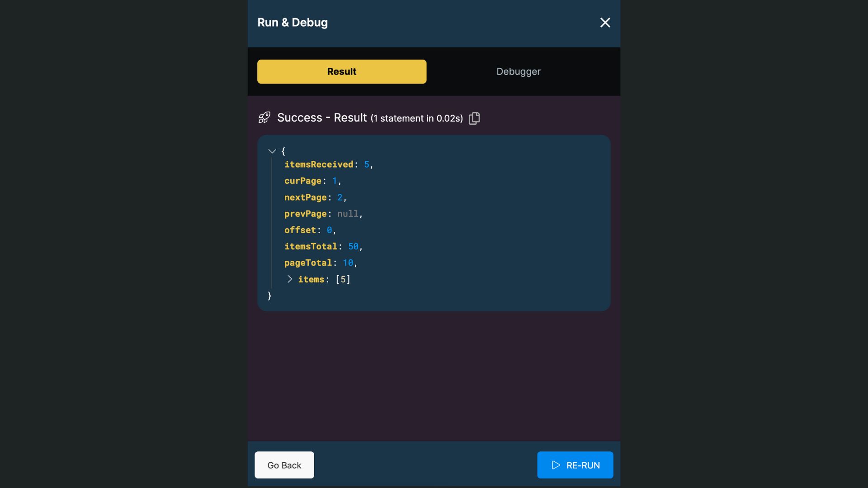Select the offset value 0
868x488 pixels.
click(x=329, y=230)
